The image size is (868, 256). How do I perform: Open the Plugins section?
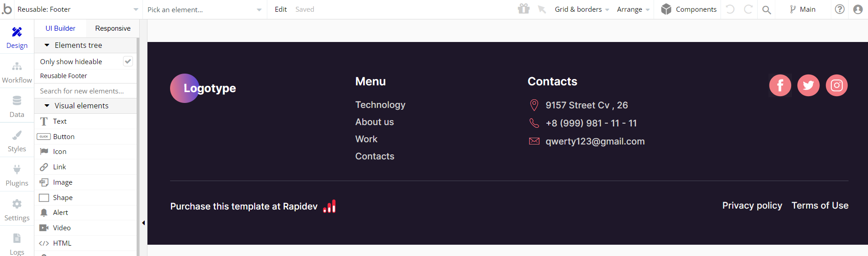[17, 175]
